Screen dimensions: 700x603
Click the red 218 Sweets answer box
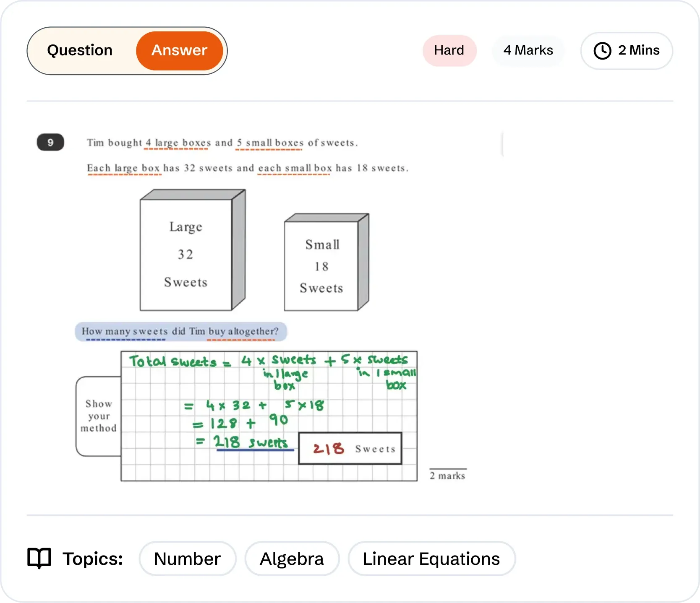[350, 448]
